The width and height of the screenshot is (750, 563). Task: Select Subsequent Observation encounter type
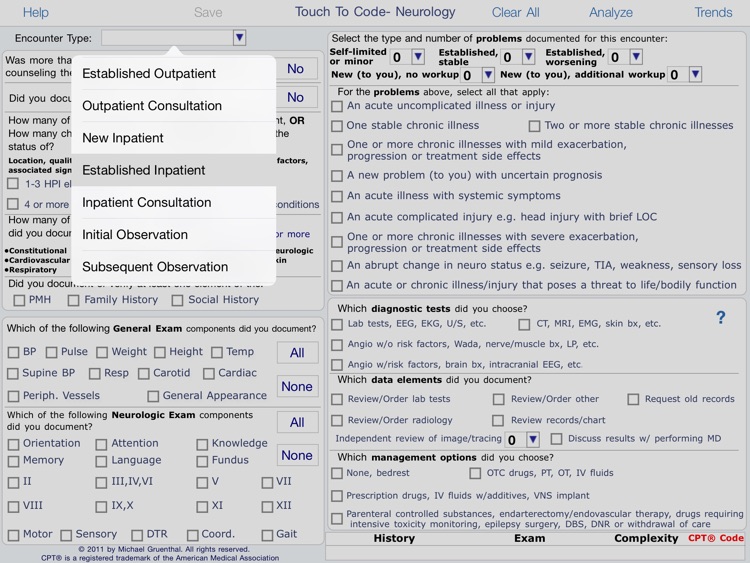(174, 267)
